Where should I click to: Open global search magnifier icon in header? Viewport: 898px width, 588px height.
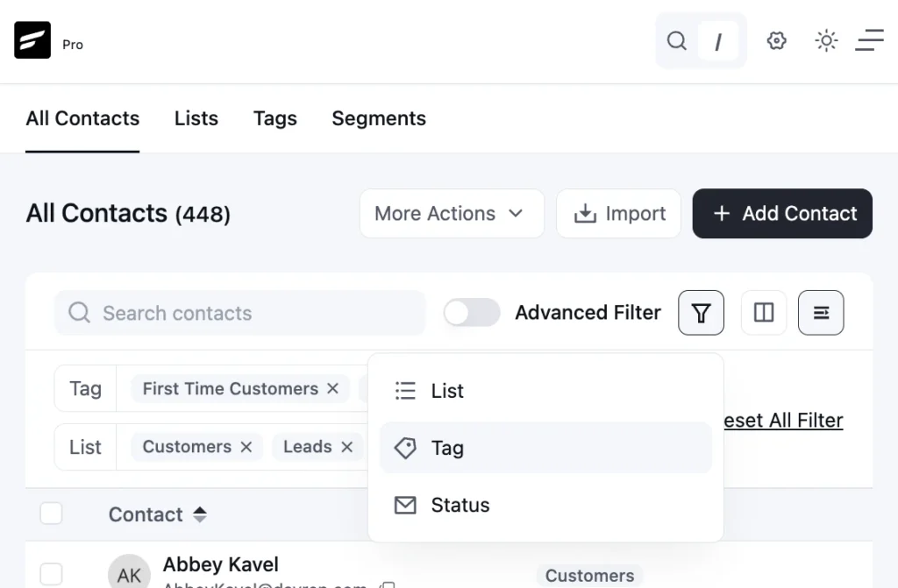click(677, 41)
